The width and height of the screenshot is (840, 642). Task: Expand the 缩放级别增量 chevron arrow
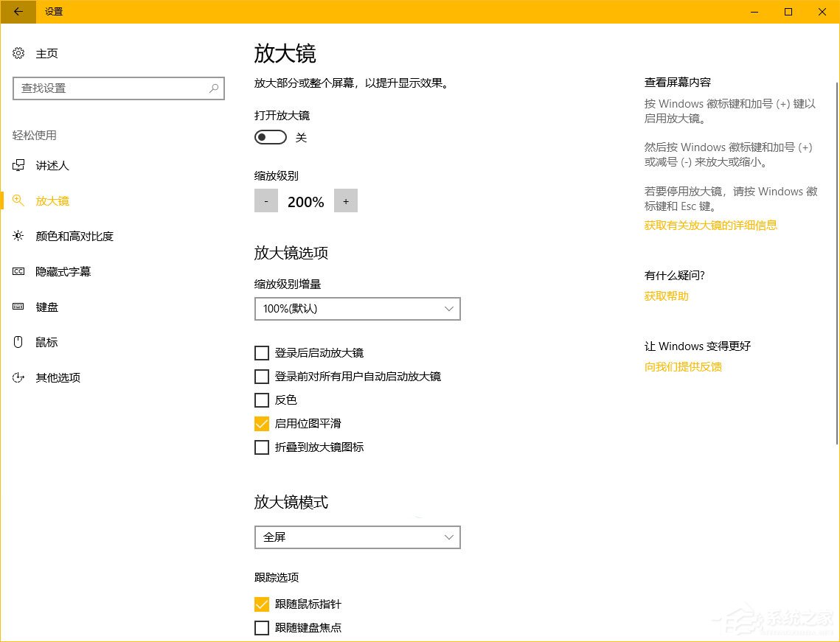pyautogui.click(x=449, y=309)
